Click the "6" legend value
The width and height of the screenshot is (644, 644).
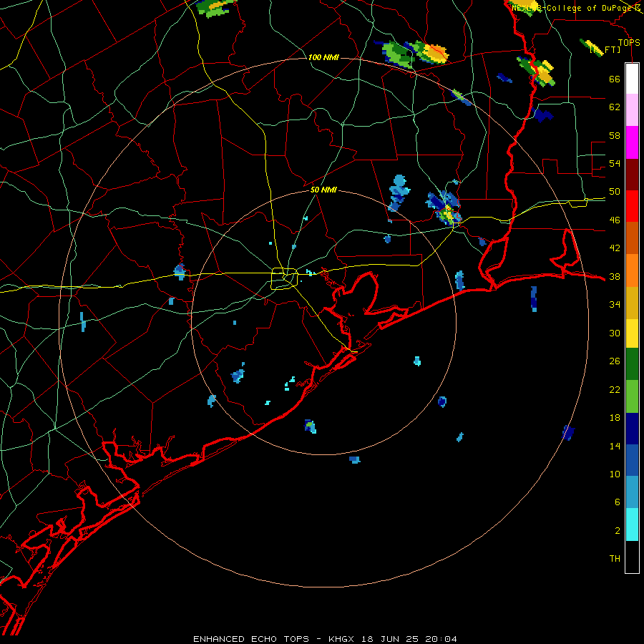point(618,502)
